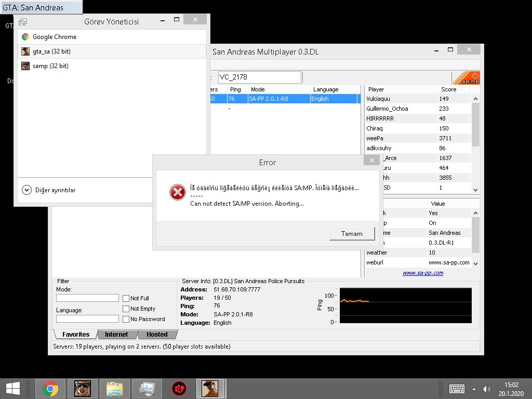Select player adikxsuhy
The width and height of the screenshot is (532, 399).
[x=418, y=148]
